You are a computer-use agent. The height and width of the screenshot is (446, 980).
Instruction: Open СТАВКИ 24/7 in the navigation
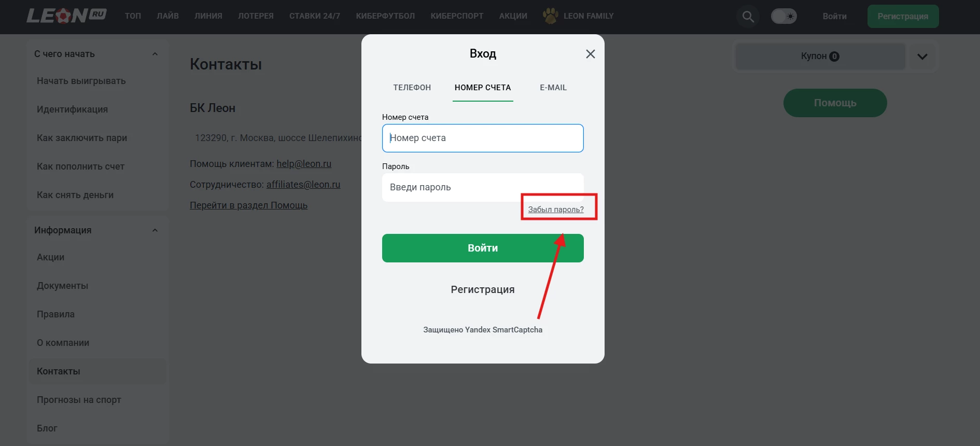pos(315,16)
